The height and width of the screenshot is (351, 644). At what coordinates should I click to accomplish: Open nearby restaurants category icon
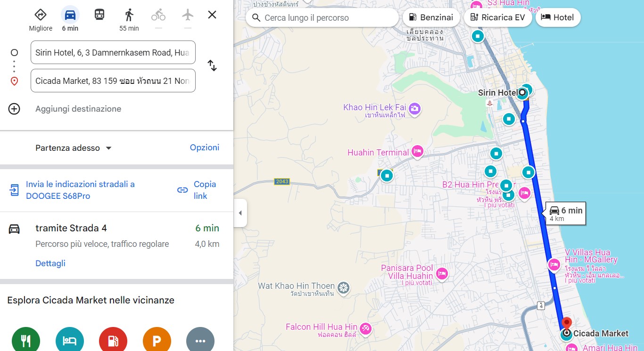[26, 341]
